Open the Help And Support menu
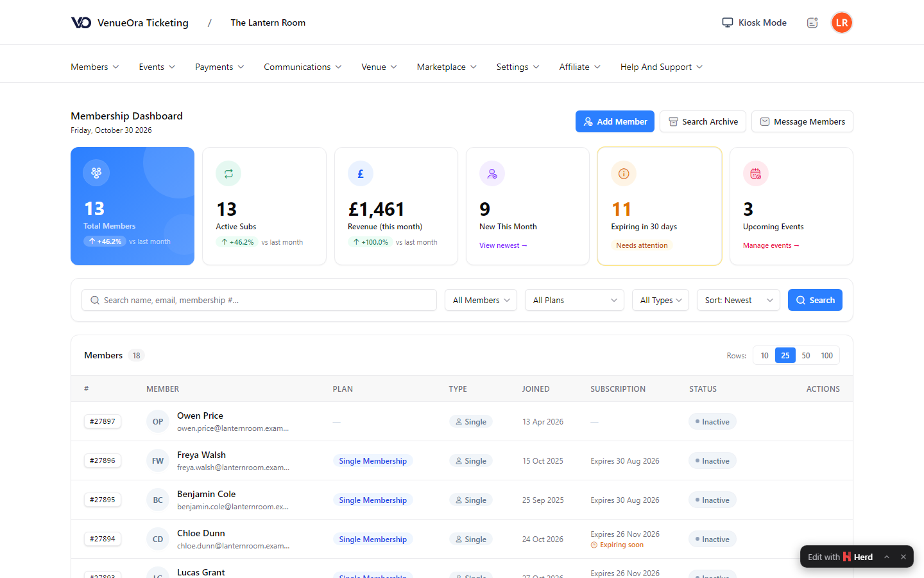924x578 pixels. pos(662,67)
